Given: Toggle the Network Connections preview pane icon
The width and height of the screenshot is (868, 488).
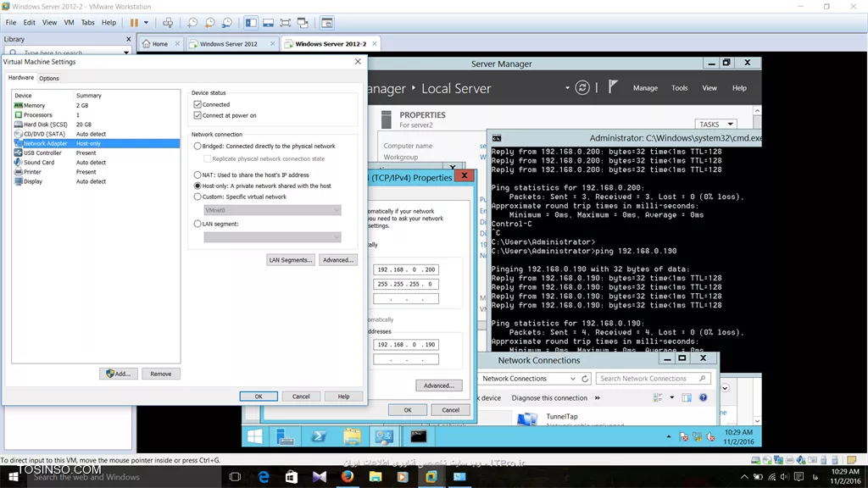Looking at the screenshot, I should pyautogui.click(x=687, y=397).
